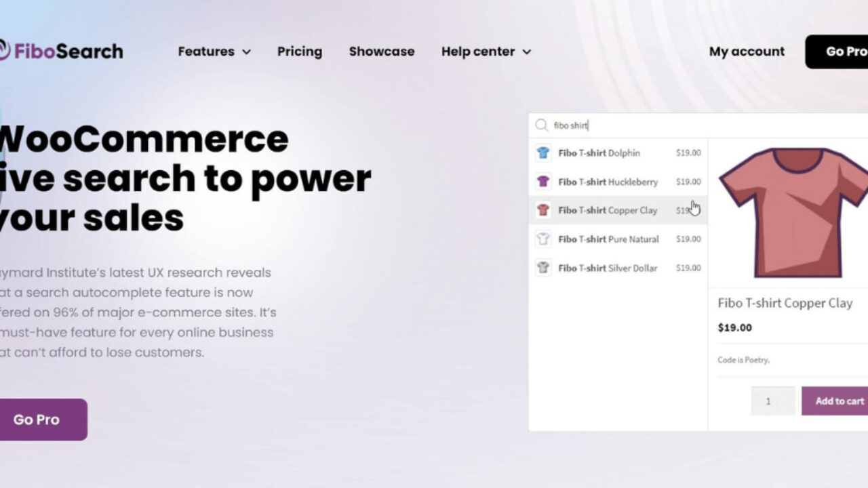Click the 'Fibo T-shirt Copper Clay' product title

(785, 303)
